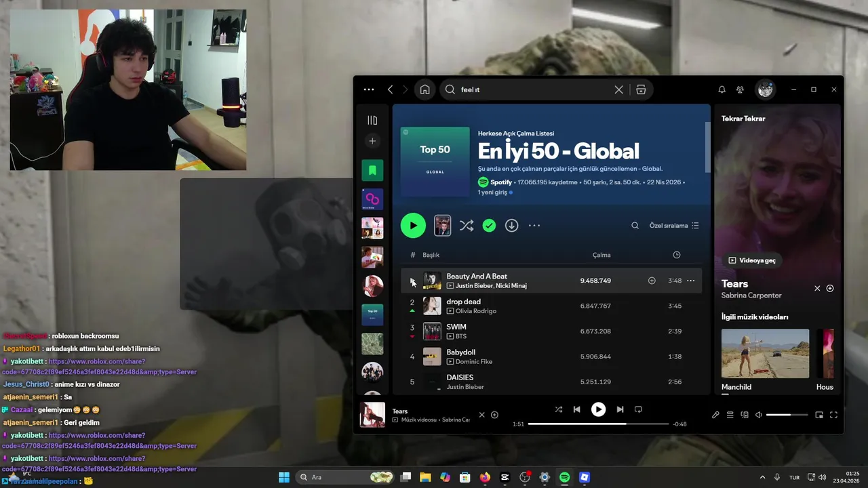The width and height of the screenshot is (868, 488).
Task: Toggle the repeat mode
Action: pos(638,409)
